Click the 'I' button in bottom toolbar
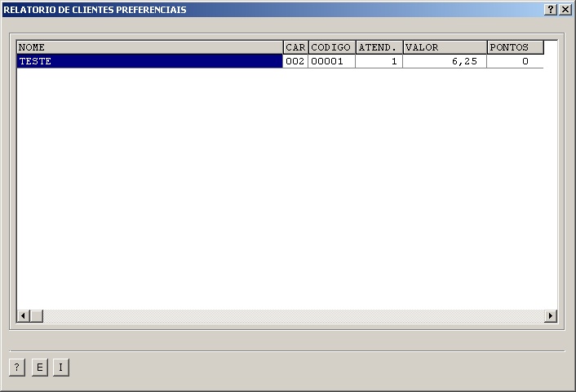This screenshot has width=576, height=392. click(61, 368)
